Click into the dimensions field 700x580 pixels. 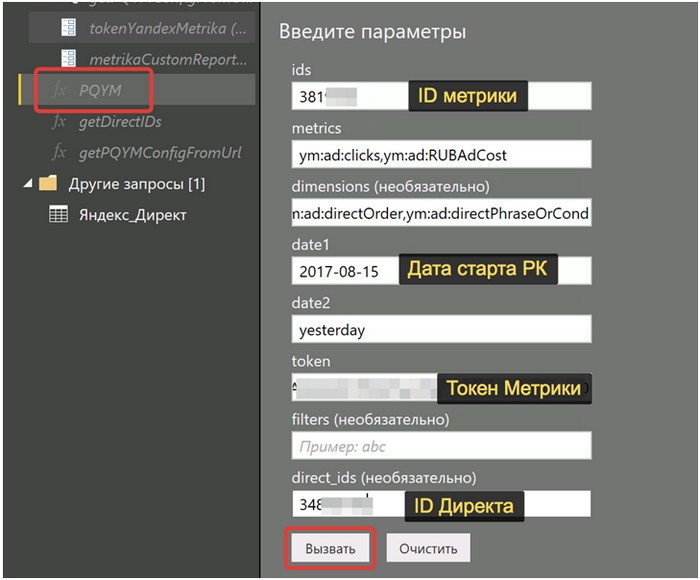(442, 213)
